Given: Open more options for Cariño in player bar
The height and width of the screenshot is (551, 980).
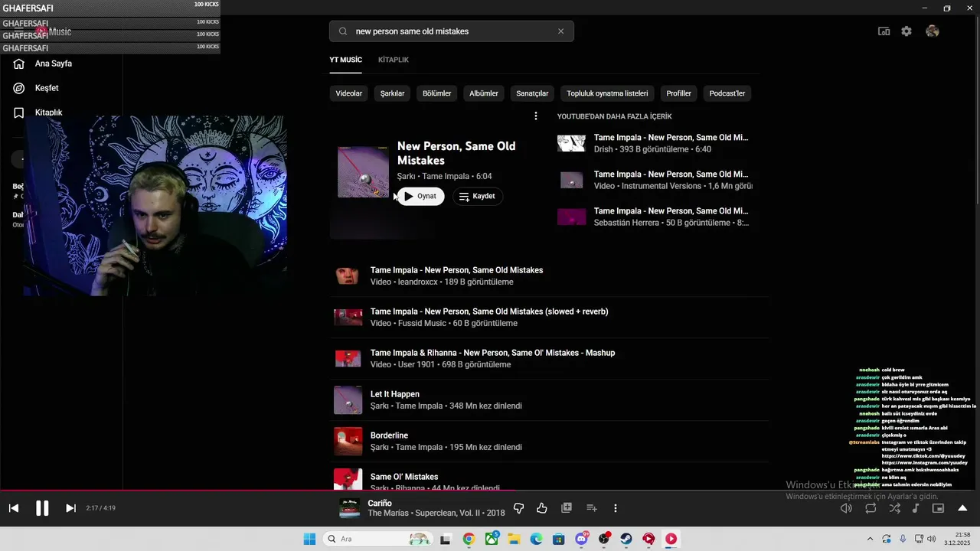Looking at the screenshot, I should [615, 508].
